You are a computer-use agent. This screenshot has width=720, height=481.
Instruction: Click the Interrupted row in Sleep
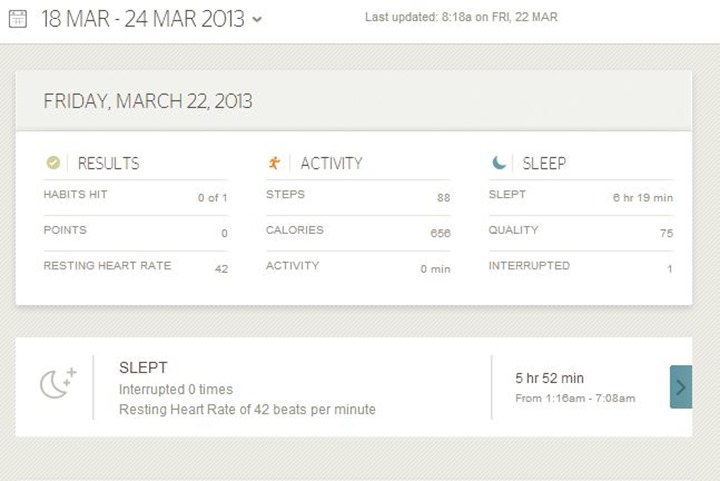pos(581,268)
